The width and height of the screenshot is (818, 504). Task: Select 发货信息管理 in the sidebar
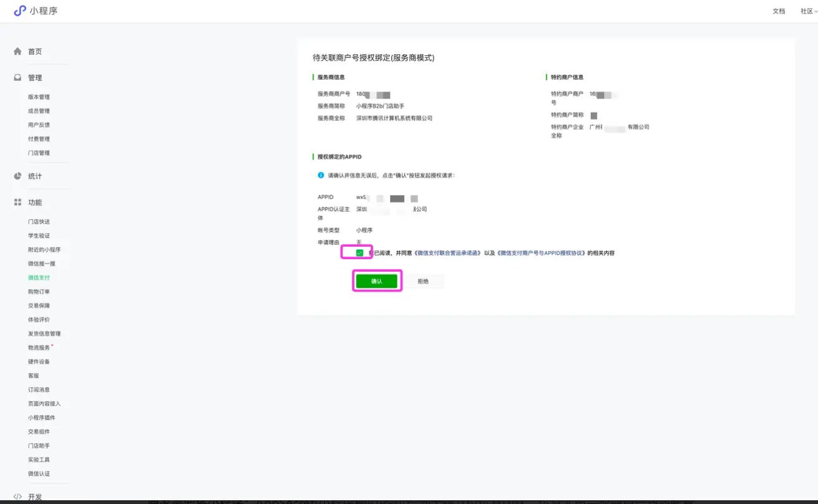click(44, 334)
